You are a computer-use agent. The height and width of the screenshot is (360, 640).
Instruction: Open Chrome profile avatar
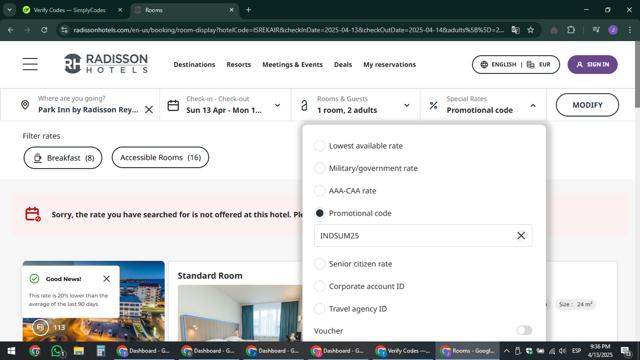[x=613, y=30]
